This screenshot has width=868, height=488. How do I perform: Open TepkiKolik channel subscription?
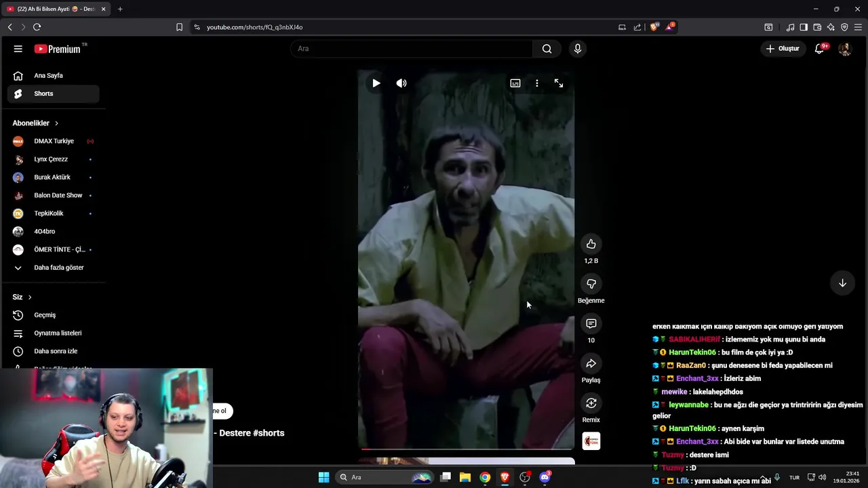(x=53, y=213)
